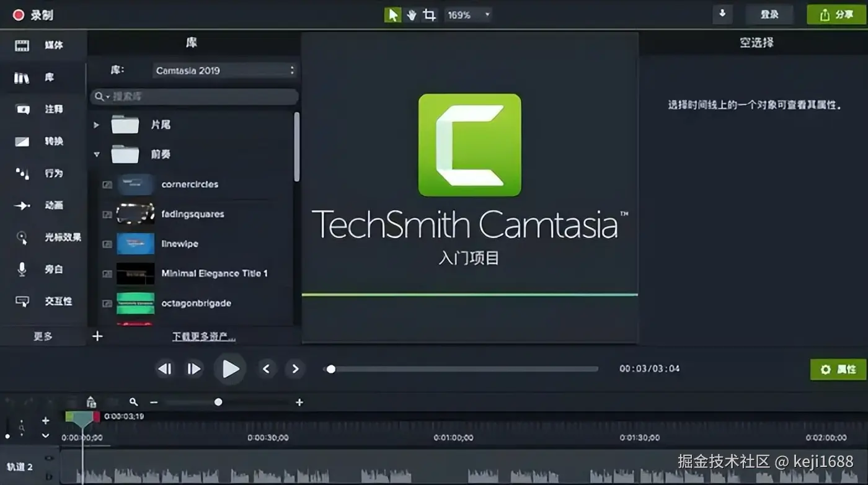Click the library vertical scrollbar
The image size is (868, 485).
click(297, 146)
